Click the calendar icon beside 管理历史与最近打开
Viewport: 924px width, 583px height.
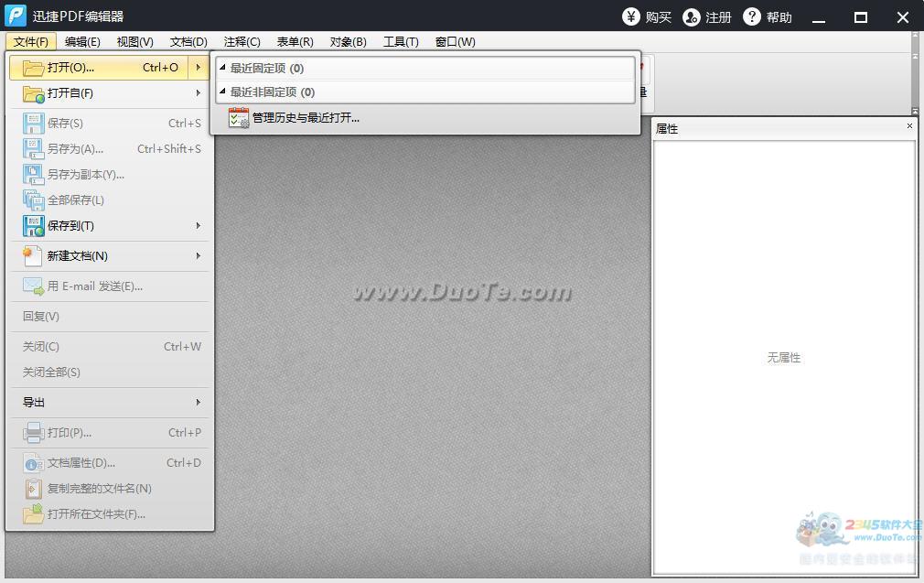pos(239,118)
